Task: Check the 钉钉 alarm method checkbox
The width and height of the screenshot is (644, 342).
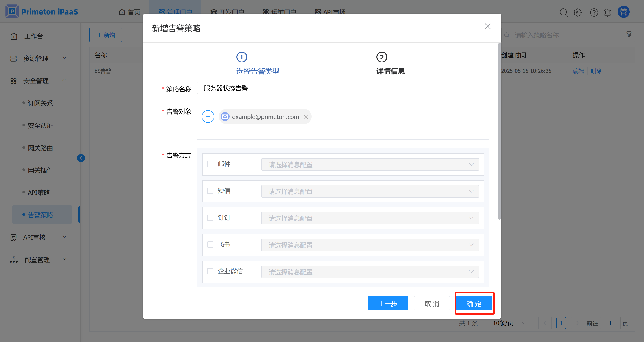Action: [210, 218]
